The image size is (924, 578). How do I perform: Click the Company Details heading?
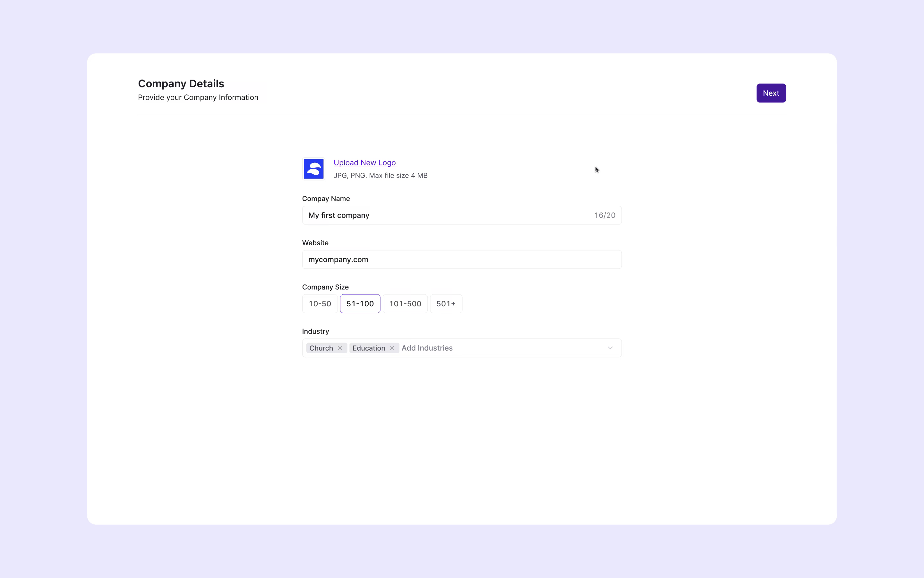click(x=181, y=83)
